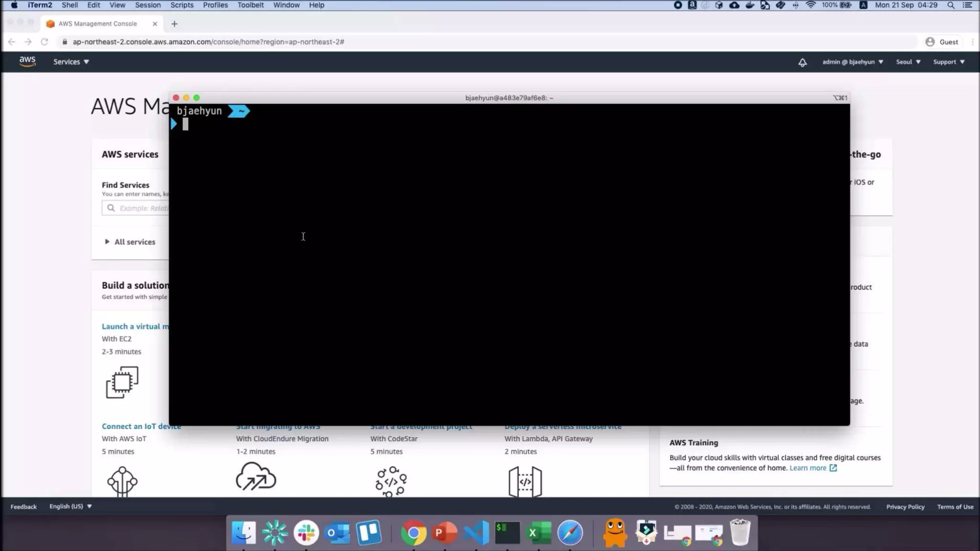Launch Excel from the dock
This screenshot has width=980, height=551.
point(539,532)
